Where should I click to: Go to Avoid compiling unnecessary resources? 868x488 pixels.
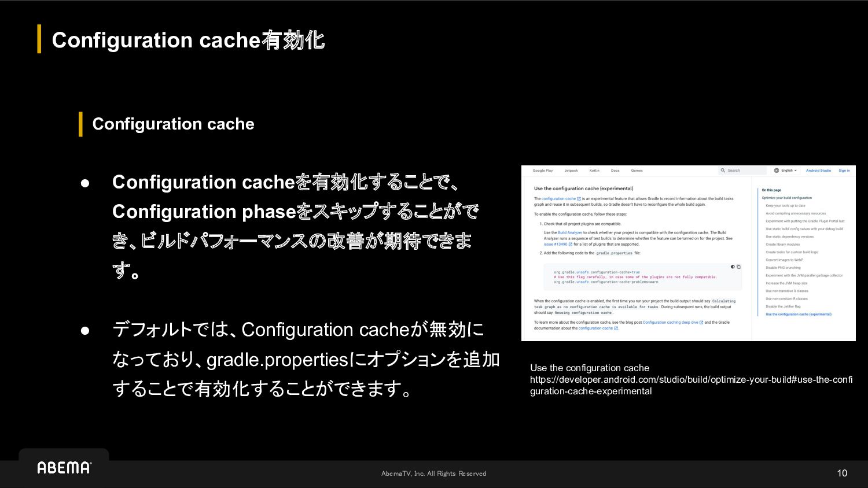pos(796,213)
